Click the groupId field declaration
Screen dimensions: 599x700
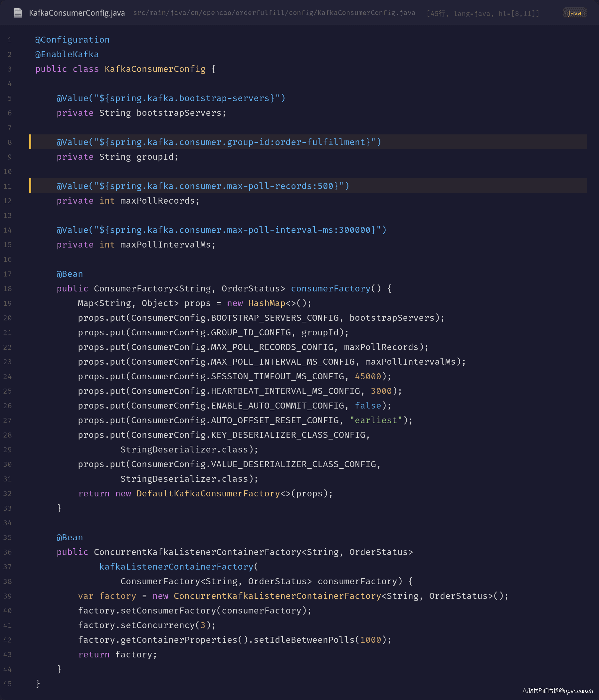click(117, 157)
